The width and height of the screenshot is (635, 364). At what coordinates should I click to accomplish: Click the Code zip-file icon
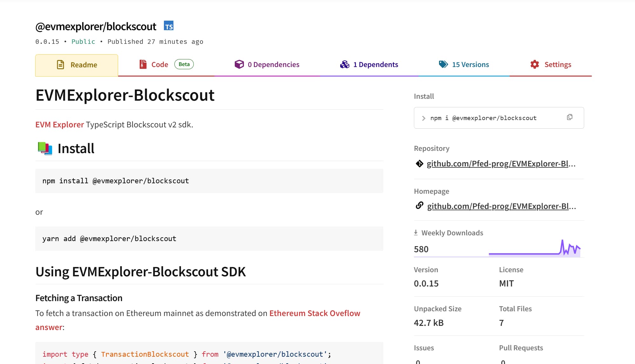pyautogui.click(x=143, y=64)
